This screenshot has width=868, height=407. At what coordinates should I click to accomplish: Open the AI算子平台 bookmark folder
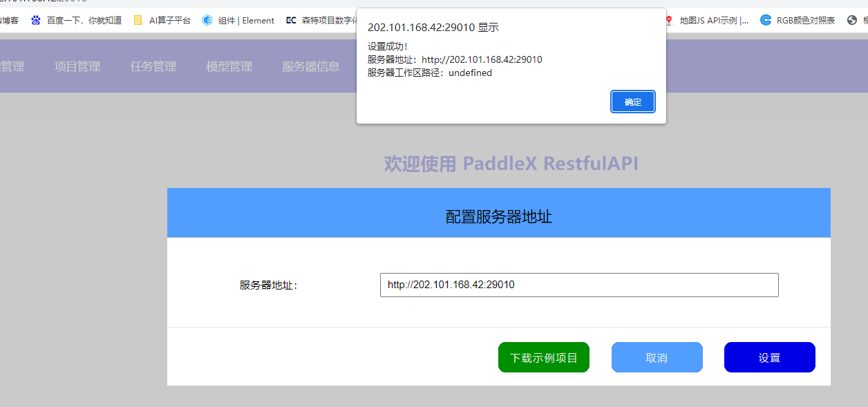click(162, 20)
